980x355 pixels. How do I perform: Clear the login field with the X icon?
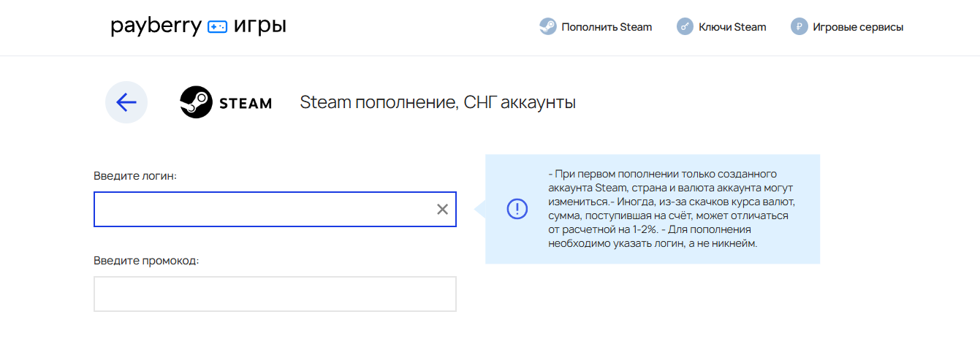pos(442,210)
